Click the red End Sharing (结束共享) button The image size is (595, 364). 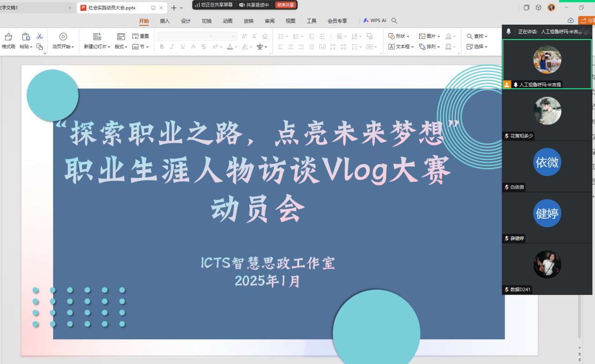click(285, 5)
